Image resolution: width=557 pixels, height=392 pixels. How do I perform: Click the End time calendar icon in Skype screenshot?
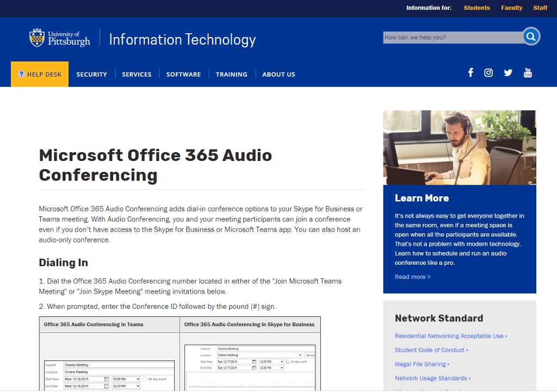point(254,368)
